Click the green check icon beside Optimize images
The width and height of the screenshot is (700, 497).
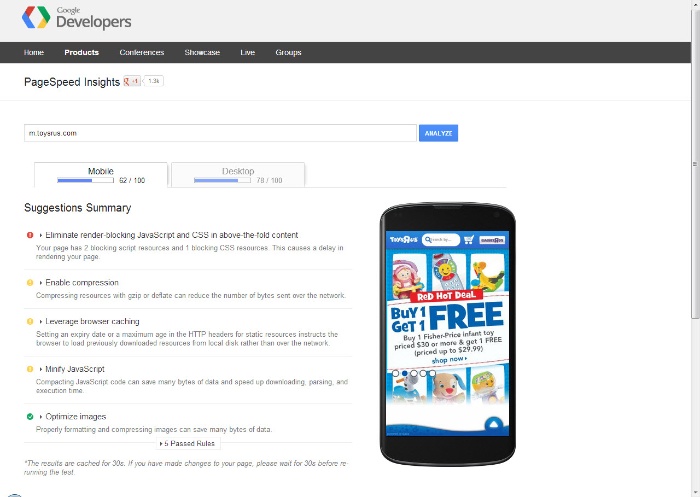[x=30, y=417]
